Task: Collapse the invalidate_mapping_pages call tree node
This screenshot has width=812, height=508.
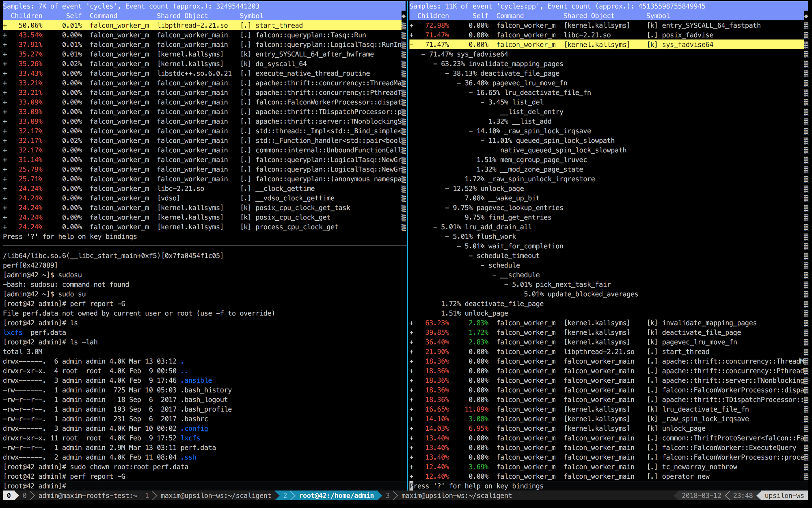Action: [435, 64]
